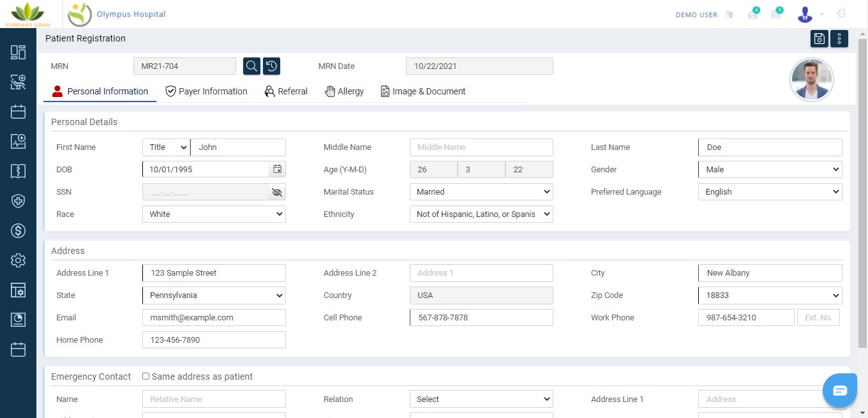Click the save disk icon
Screen dimensions: 868x418
click(819, 39)
